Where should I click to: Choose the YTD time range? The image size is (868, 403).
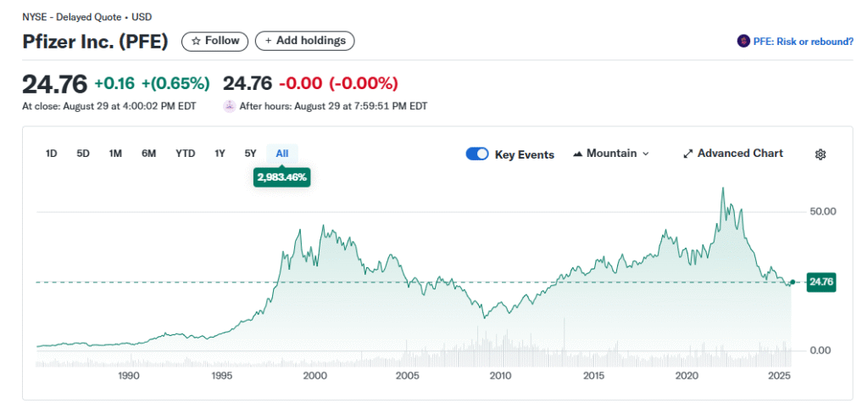185,154
